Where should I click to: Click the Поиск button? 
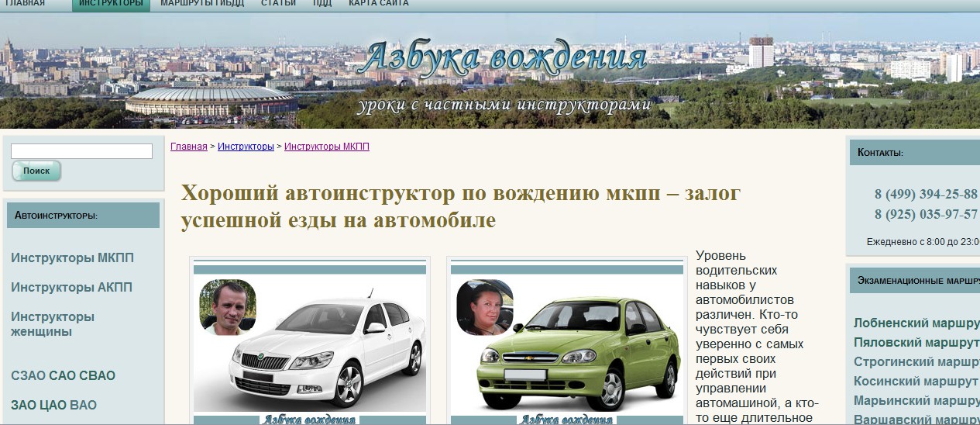36,171
